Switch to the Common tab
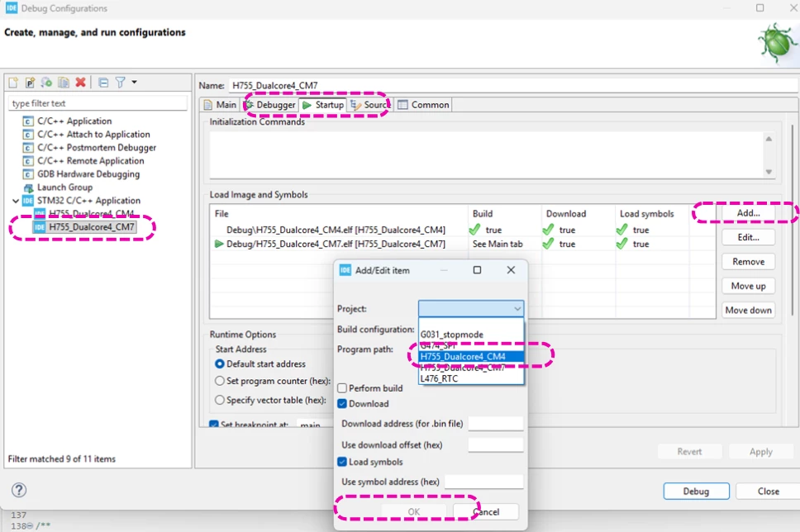 pos(423,105)
